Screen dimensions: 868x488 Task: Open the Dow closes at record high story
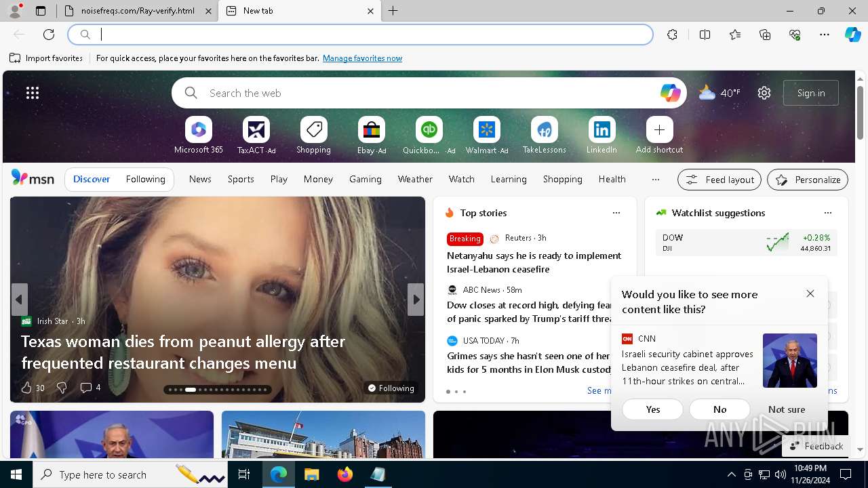[530, 312]
